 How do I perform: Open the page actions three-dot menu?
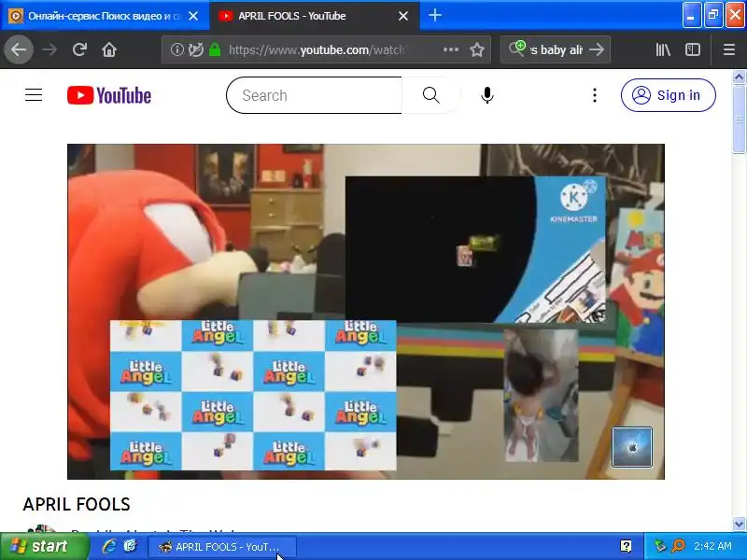click(451, 49)
